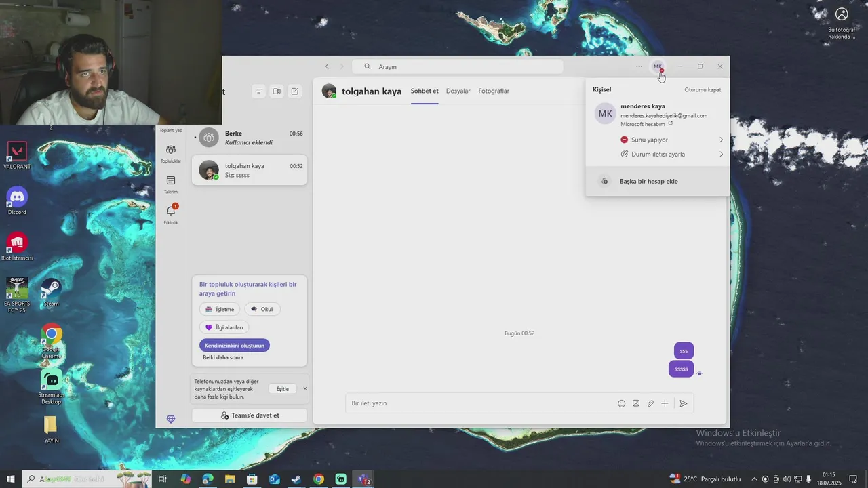Click the Windows taskbar search box
This screenshot has width=868, height=488.
[x=87, y=479]
